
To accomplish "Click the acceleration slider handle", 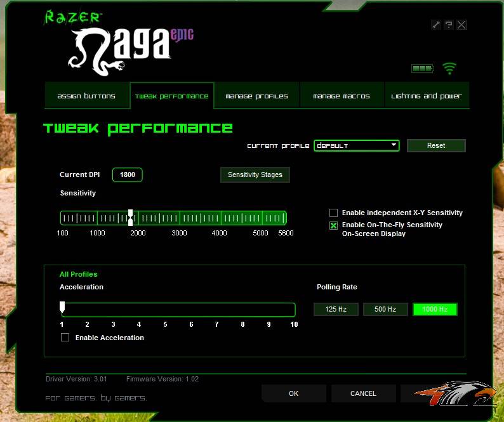I will coord(62,307).
